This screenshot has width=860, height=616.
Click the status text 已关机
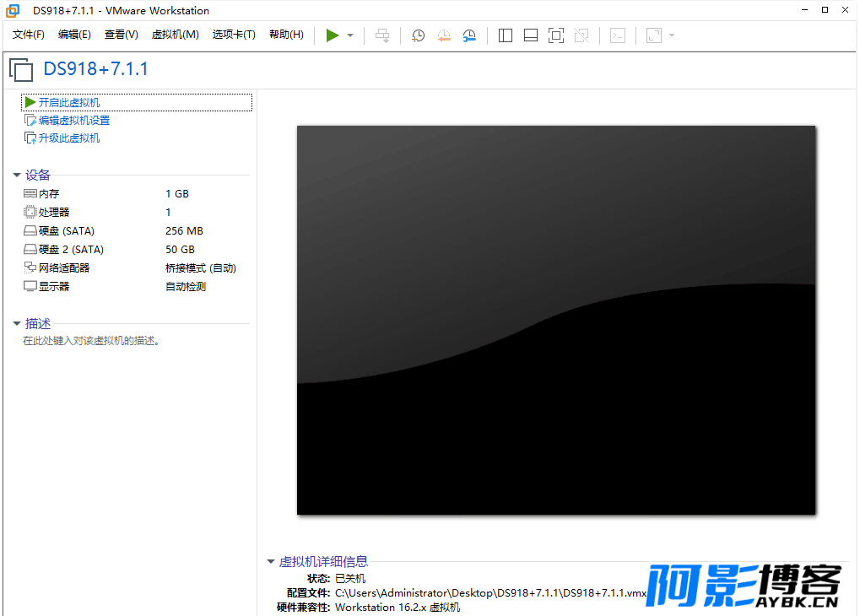(x=350, y=579)
